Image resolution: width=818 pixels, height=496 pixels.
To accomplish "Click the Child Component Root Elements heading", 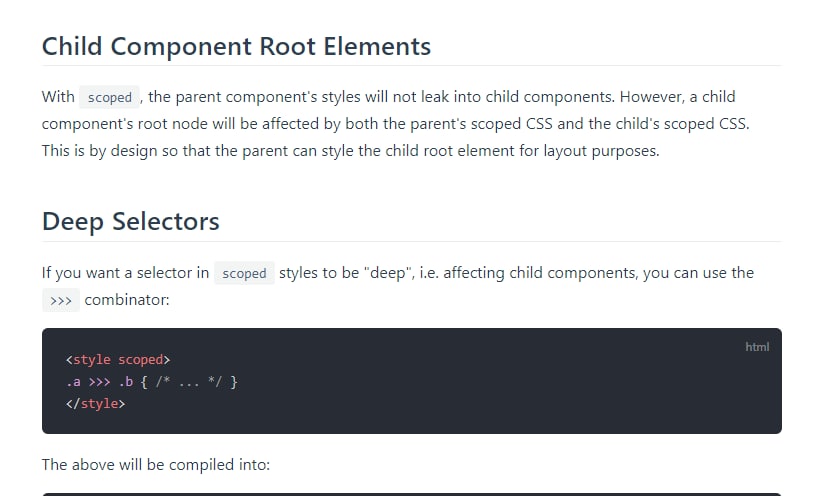I will tap(236, 46).
